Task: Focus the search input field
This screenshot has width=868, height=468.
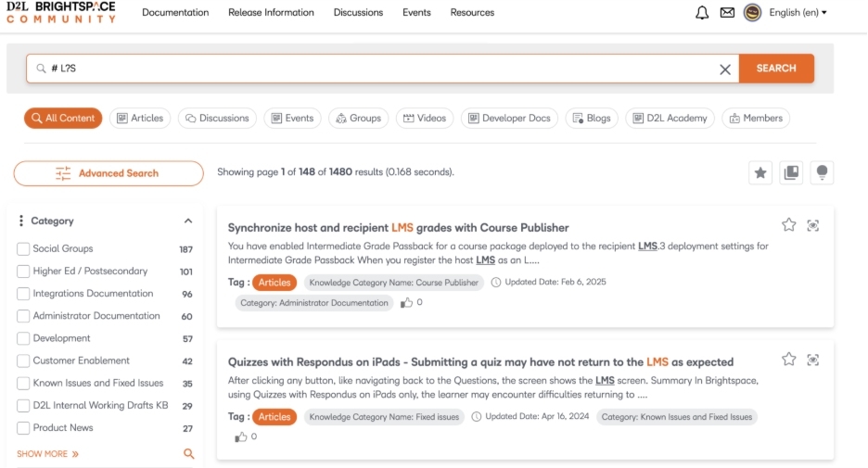Action: [x=382, y=69]
